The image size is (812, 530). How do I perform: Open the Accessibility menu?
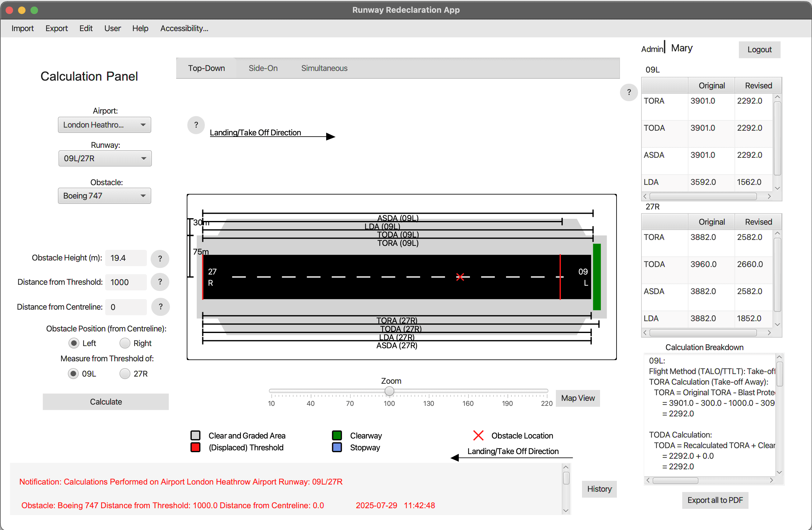tap(184, 28)
